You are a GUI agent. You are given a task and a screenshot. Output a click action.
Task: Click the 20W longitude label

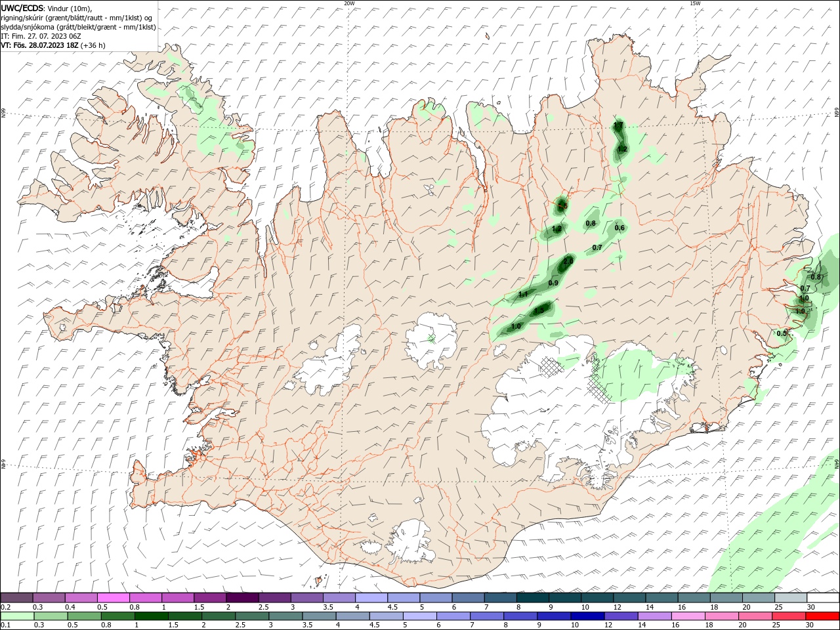point(350,3)
